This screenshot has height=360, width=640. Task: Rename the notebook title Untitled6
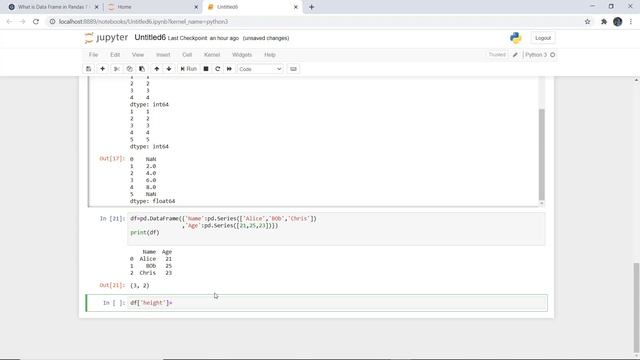150,38
